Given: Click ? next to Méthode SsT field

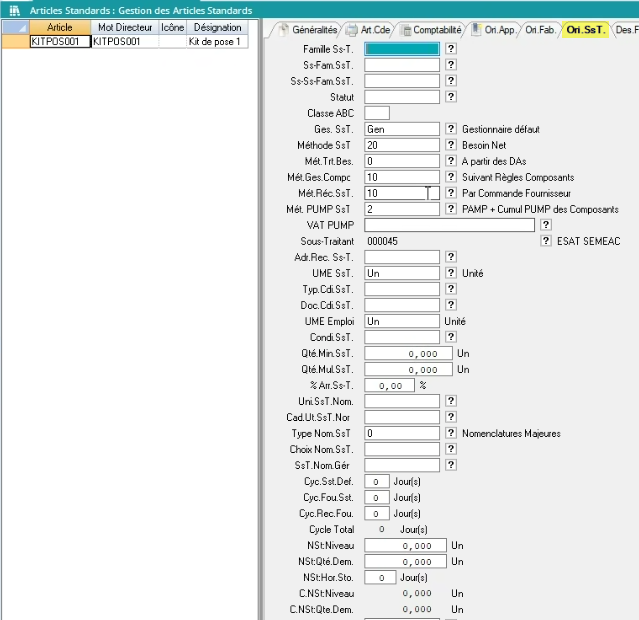Looking at the screenshot, I should (x=450, y=145).
